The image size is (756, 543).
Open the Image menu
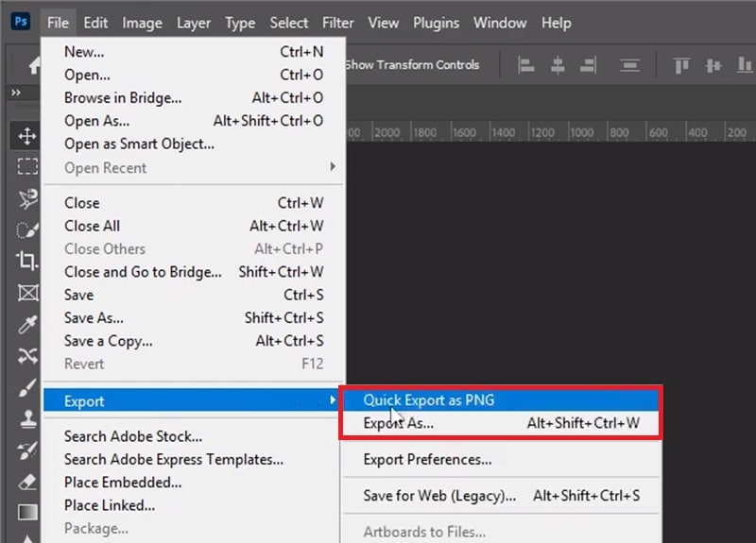(x=143, y=23)
